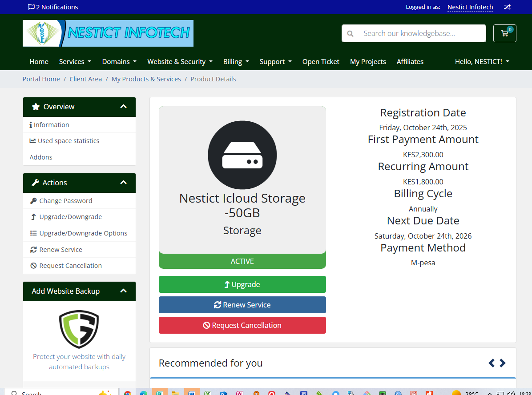The width and height of the screenshot is (532, 395).
Task: Open Microsoft Word from the taskbar
Action: pos(192,392)
